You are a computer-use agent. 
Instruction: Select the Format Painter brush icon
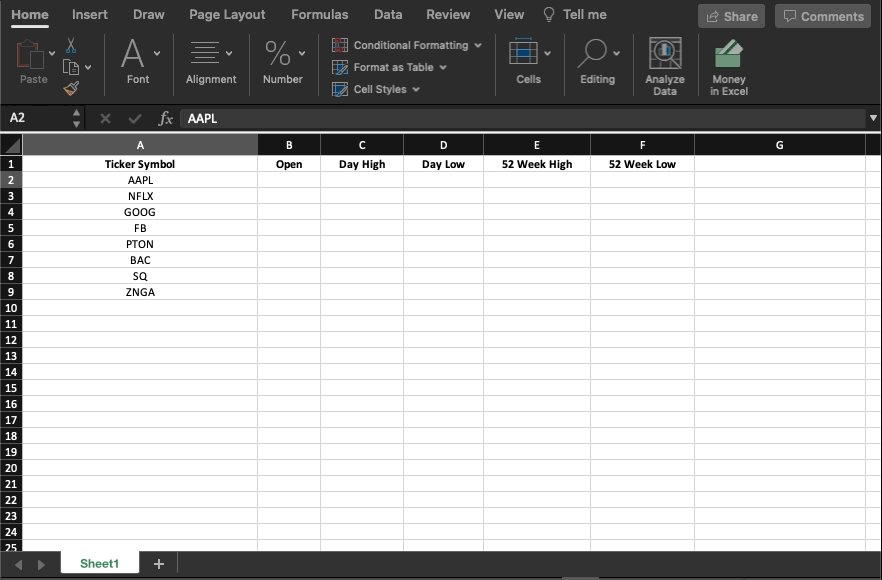point(71,88)
